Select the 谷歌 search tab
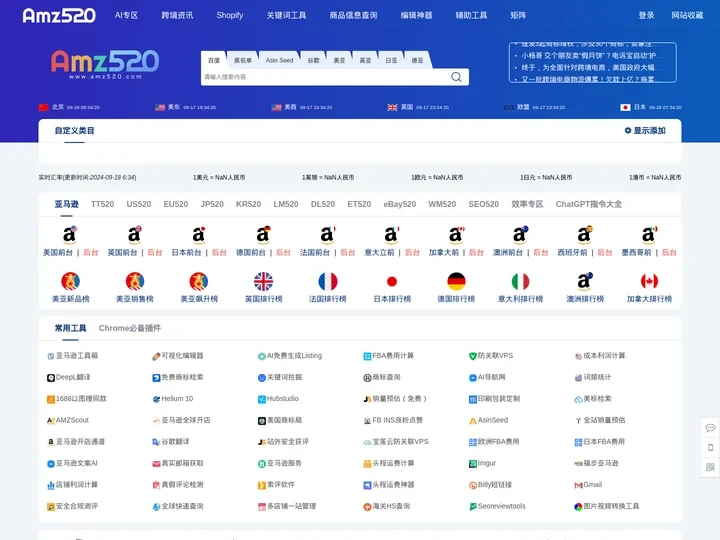The width and height of the screenshot is (720, 540). (x=314, y=60)
